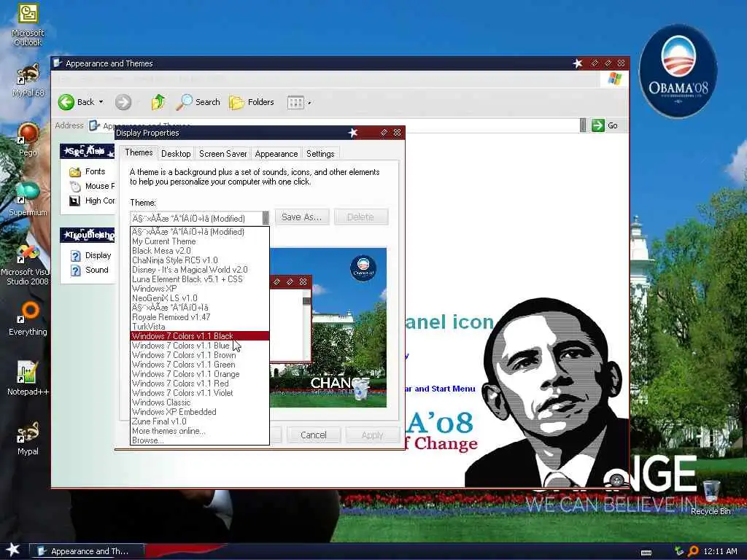The image size is (747, 560).
Task: Open Microsoft Visual Studio 2008 shortcut
Action: pyautogui.click(x=27, y=265)
